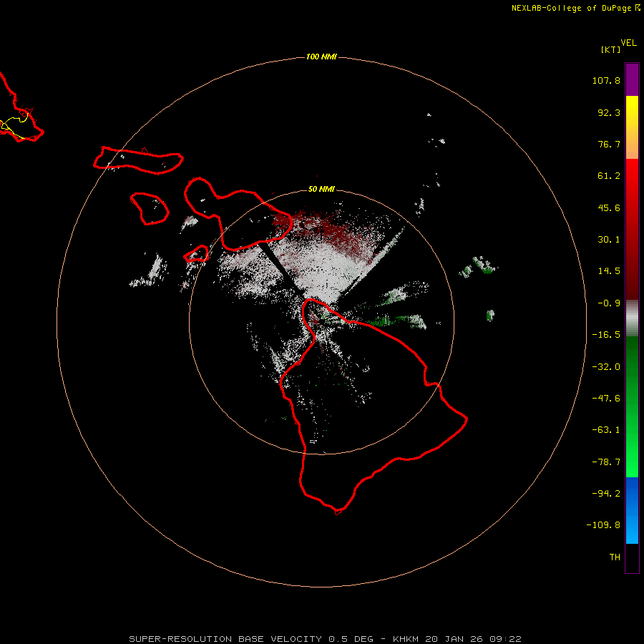Click the 50 NMI range ring label

[321, 189]
